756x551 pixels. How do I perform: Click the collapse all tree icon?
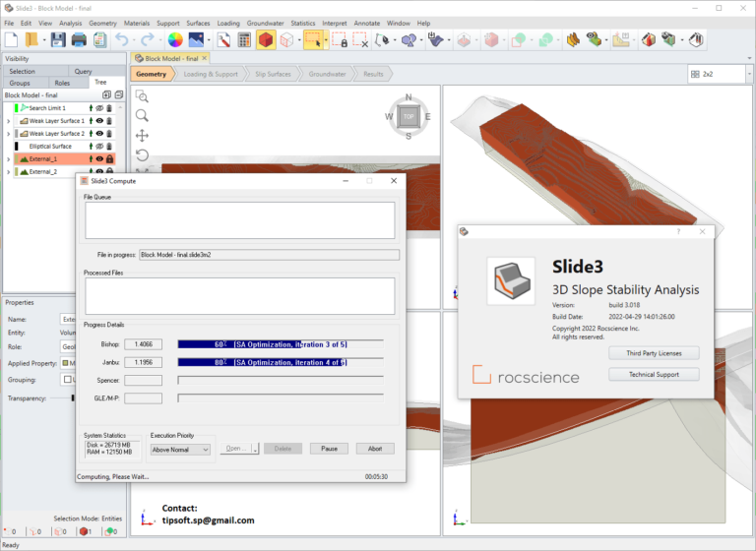(118, 95)
